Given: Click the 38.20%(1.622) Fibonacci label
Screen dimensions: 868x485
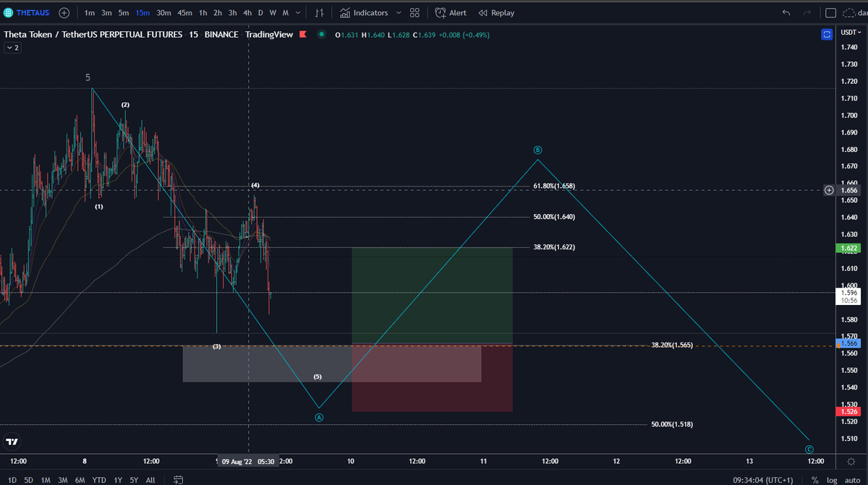Looking at the screenshot, I should [x=554, y=247].
